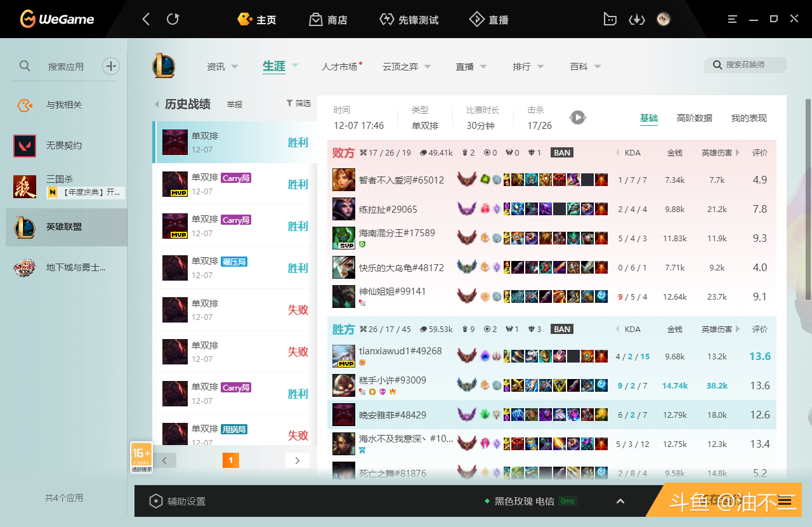
Task: Click the refresh icon in top bar
Action: (173, 19)
